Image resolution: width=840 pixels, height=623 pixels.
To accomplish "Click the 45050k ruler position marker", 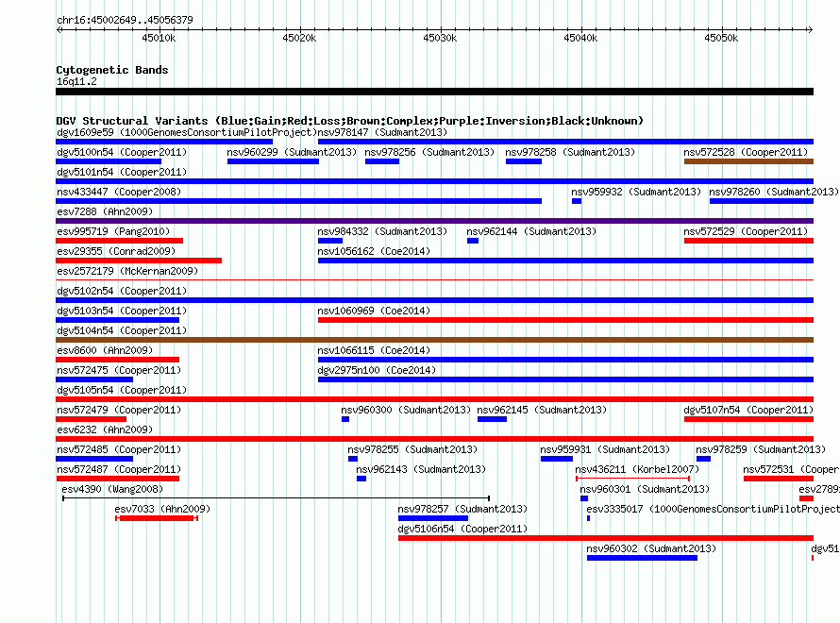I will coord(722,38).
